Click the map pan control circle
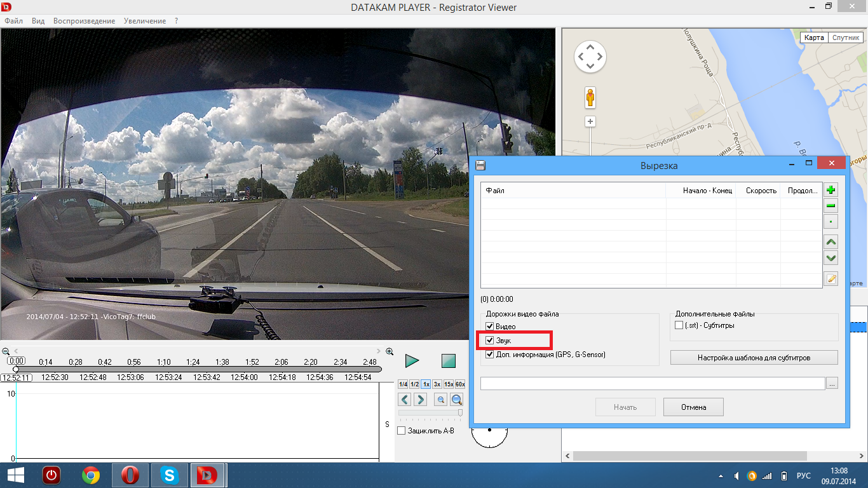 (590, 57)
